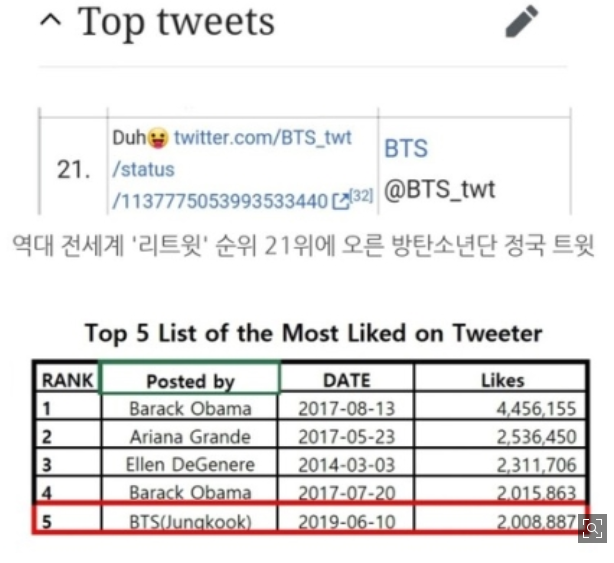Select the Posted by header cell

(190, 380)
